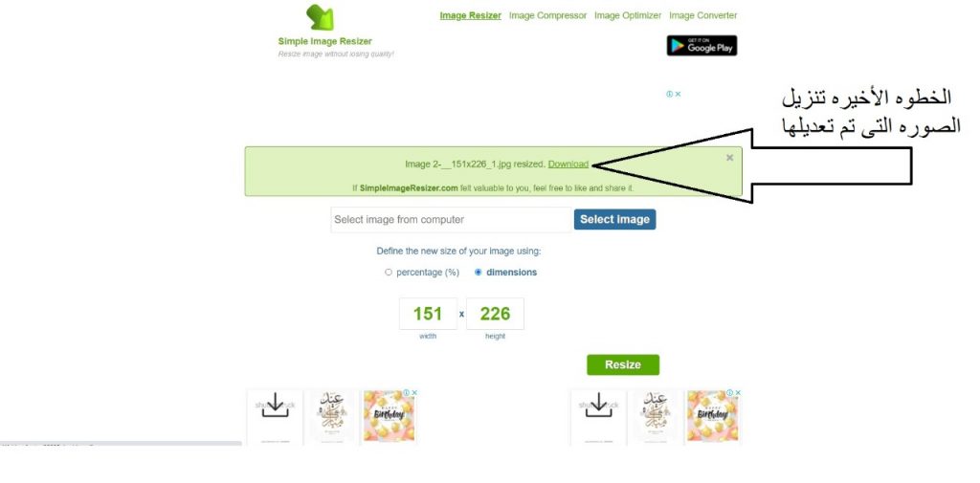
Task: Click the blue Select image button
Action: click(x=615, y=219)
